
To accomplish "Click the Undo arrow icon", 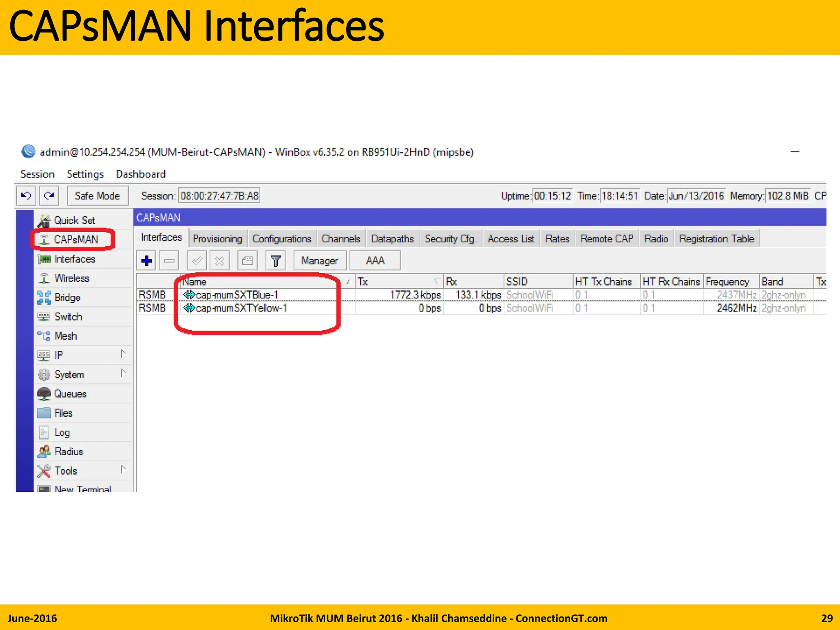I will (26, 196).
